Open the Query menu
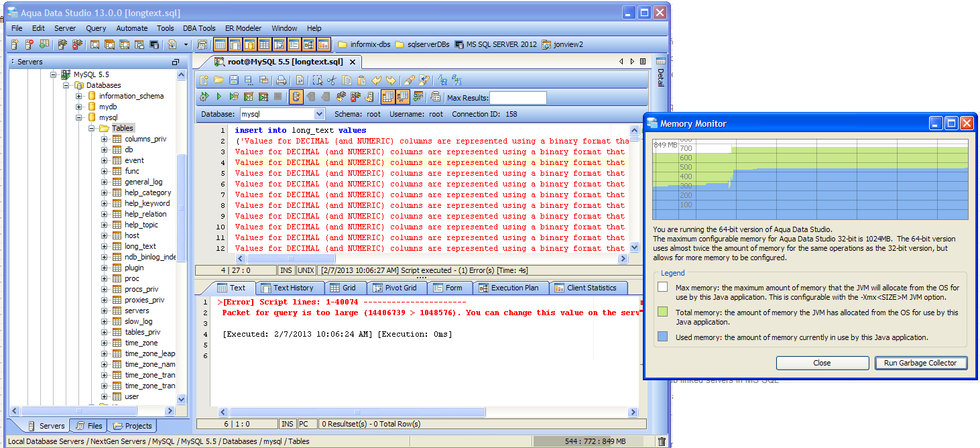 pos(96,28)
